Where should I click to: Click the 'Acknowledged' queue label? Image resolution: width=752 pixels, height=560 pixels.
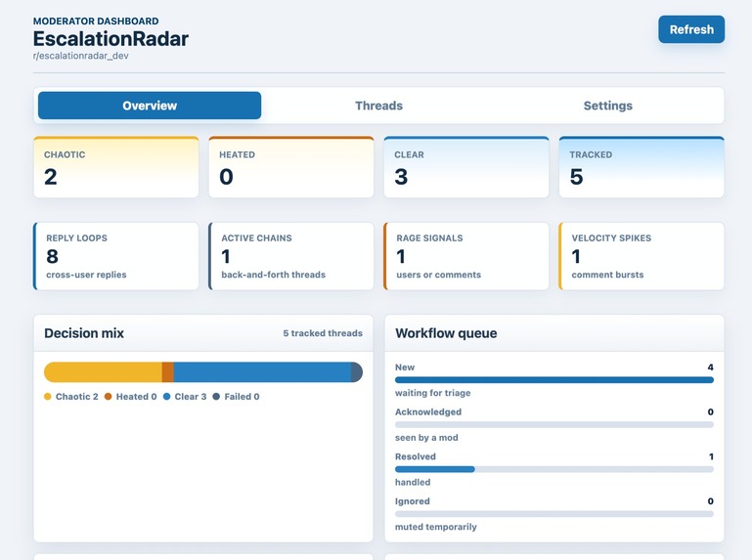(x=428, y=411)
